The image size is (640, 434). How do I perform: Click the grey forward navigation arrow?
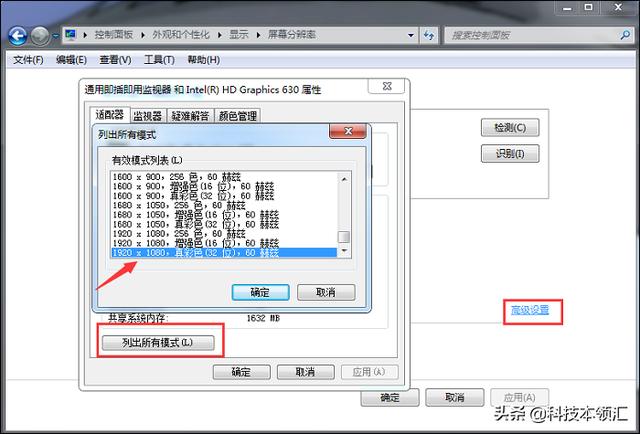point(40,36)
